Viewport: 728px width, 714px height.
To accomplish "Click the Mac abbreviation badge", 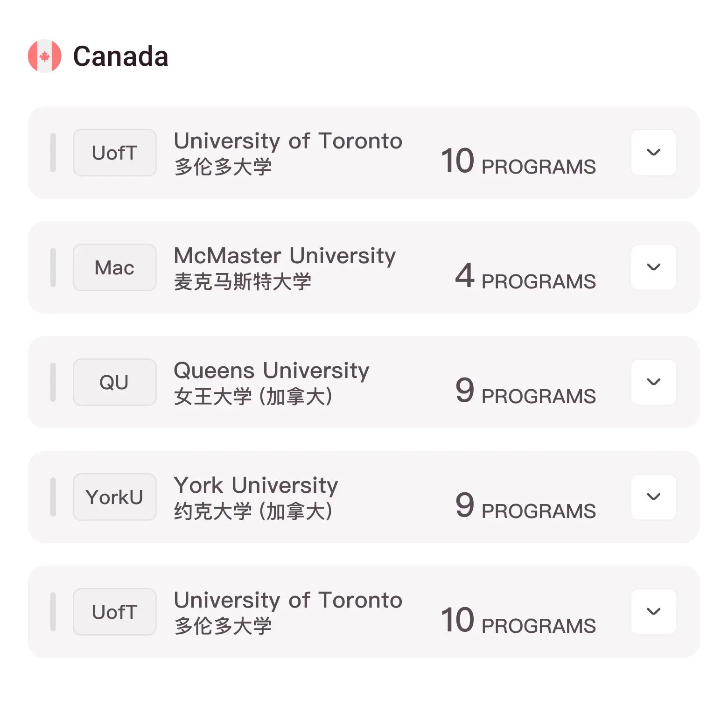I will 115,267.
